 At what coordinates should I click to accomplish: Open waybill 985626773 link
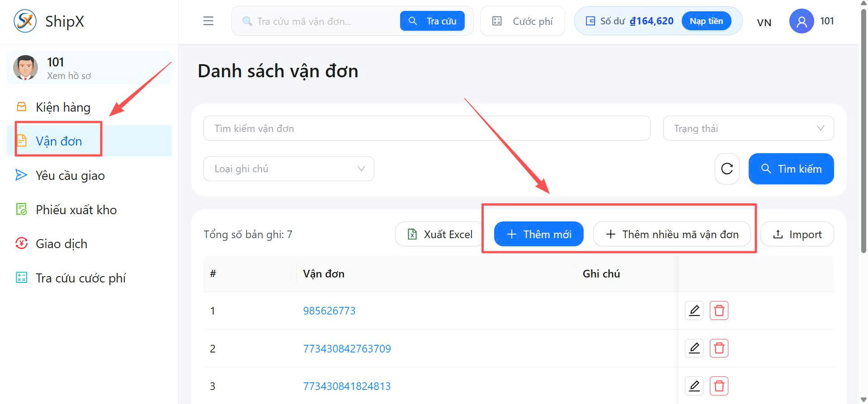point(329,311)
